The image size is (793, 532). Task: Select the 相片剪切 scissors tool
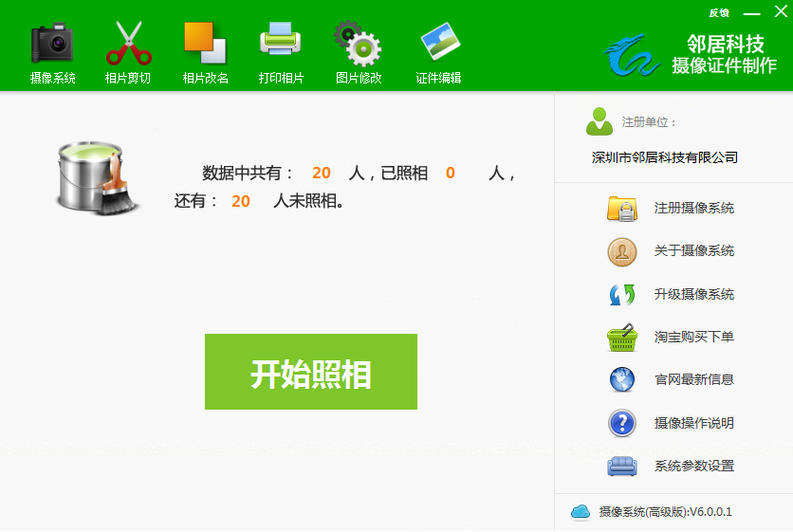coord(128,50)
